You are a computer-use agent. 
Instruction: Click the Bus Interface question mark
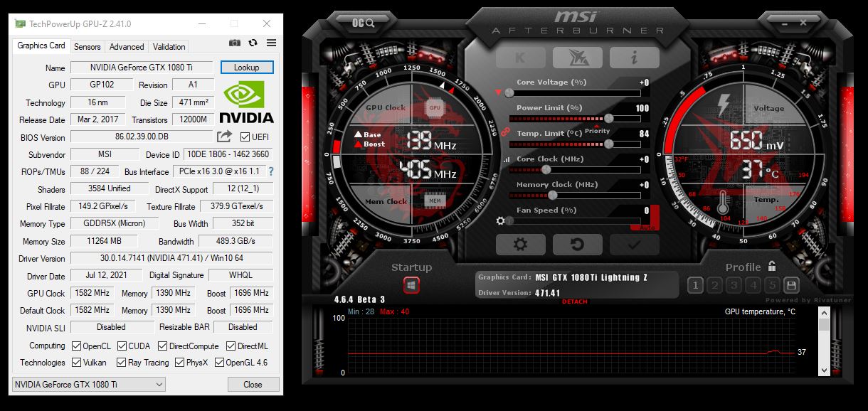pyautogui.click(x=271, y=171)
